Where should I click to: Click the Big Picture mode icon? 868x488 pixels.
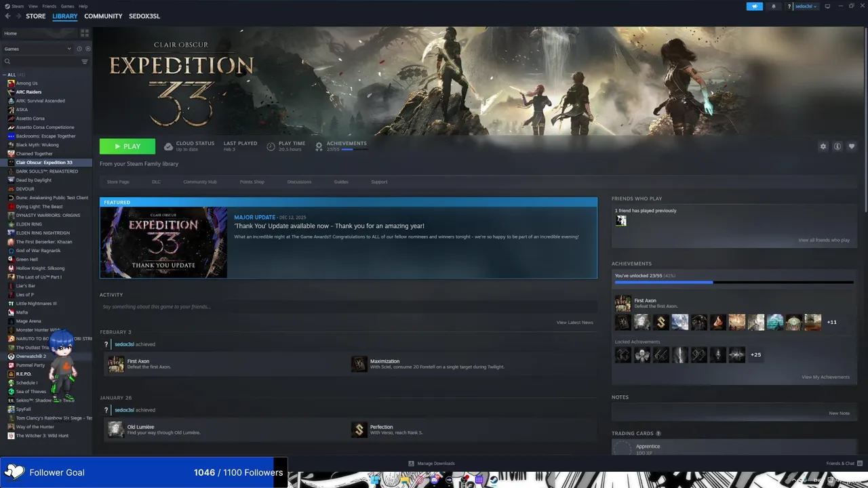pyautogui.click(x=828, y=6)
